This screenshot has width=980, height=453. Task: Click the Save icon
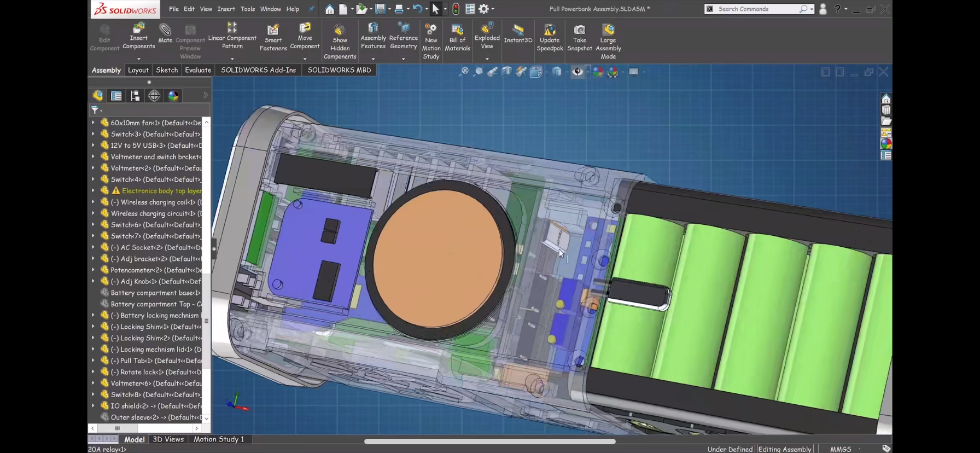380,9
